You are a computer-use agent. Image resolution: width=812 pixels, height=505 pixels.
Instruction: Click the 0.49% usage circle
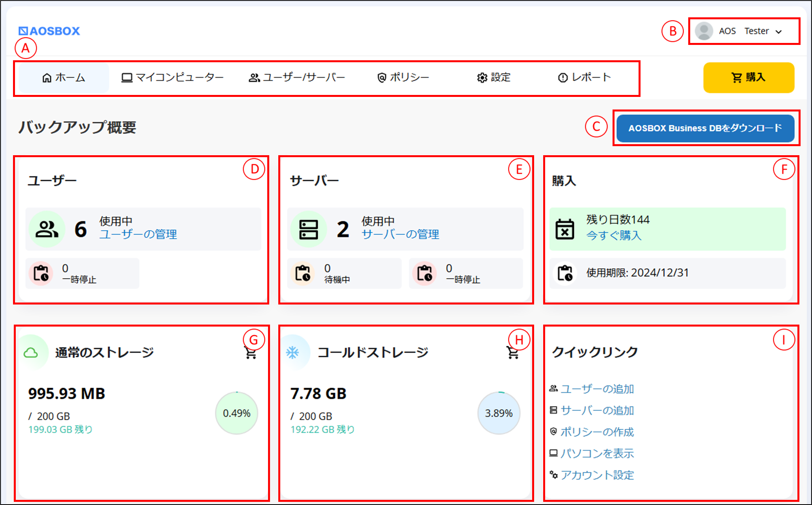click(x=237, y=413)
